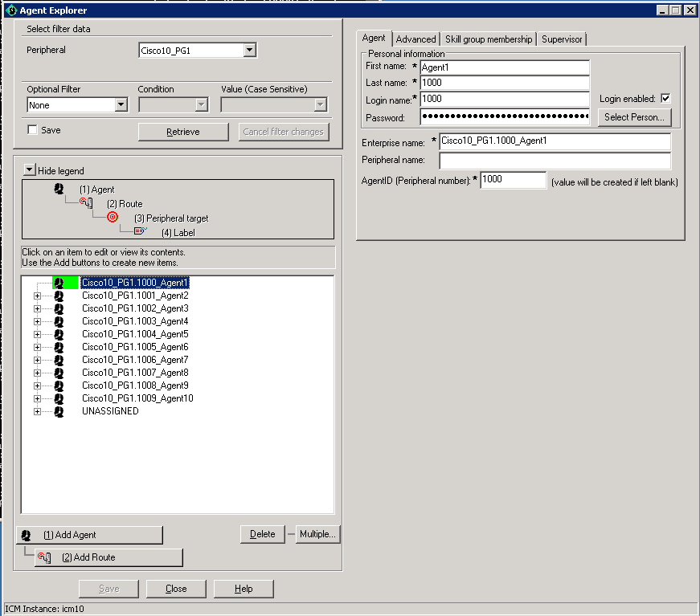Image resolution: width=700 pixels, height=616 pixels.
Task: Click the agent icon beside Cisco10_PG1.1004_Agent5
Action: tap(59, 335)
